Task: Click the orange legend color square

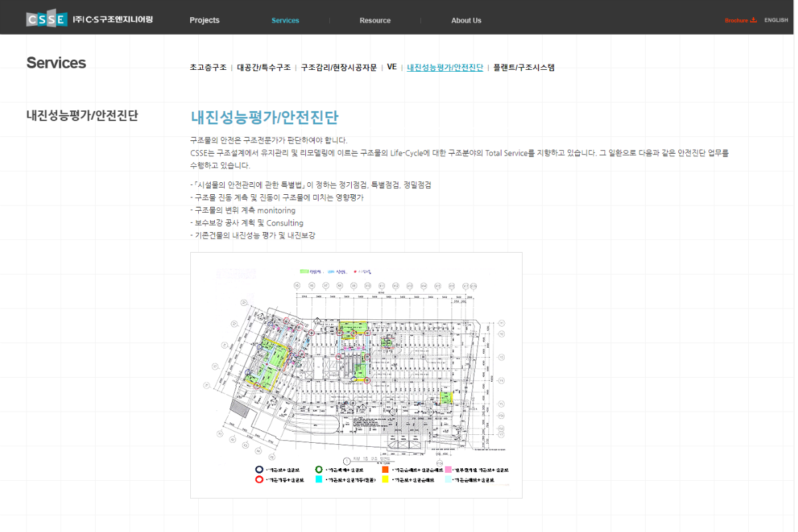Action: tap(385, 469)
